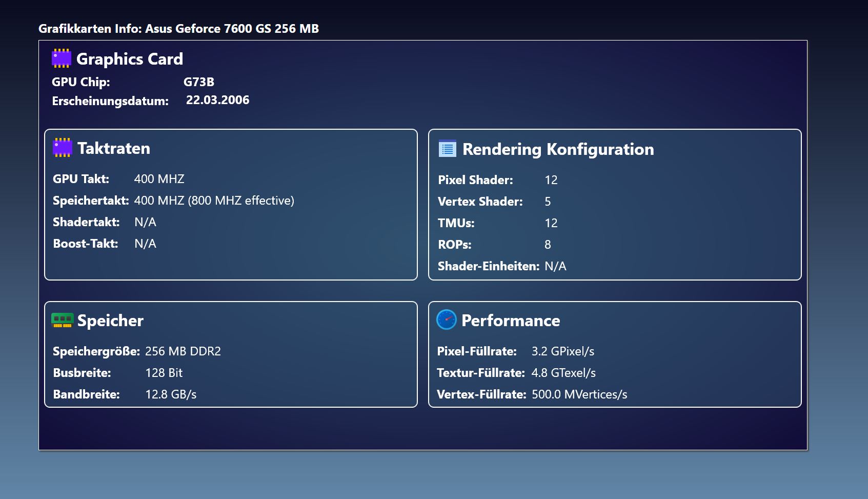This screenshot has width=868, height=499.
Task: Click the Boost-Takt label
Action: click(86, 244)
